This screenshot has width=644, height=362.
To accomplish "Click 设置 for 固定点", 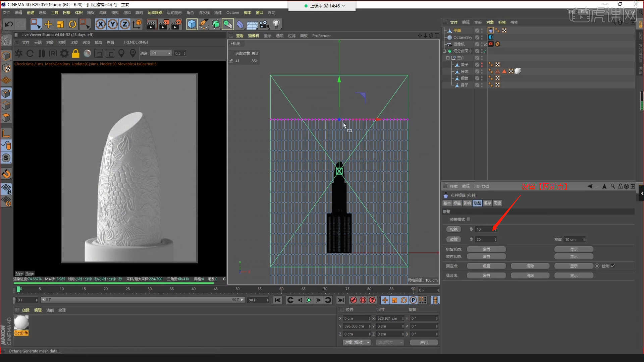I will point(486,266).
